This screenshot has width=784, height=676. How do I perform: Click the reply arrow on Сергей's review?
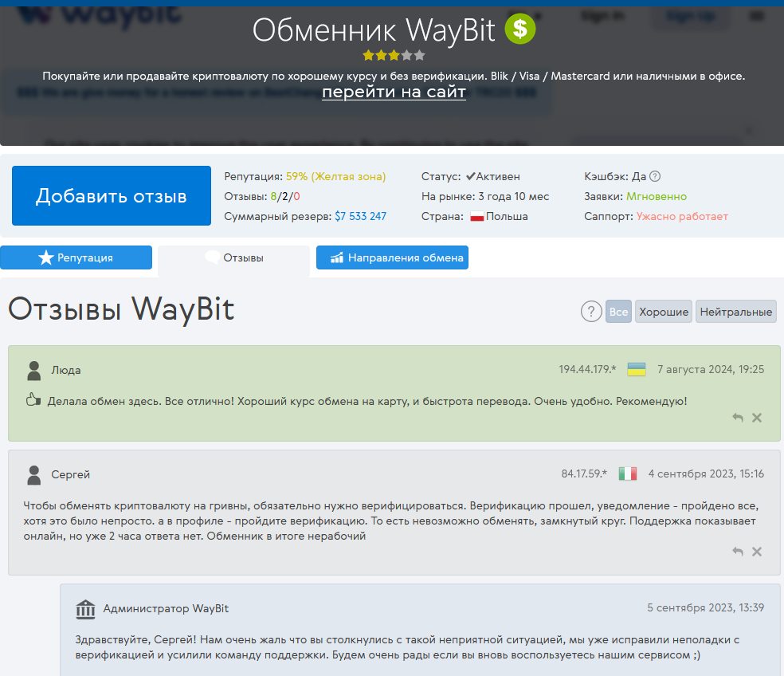[738, 552]
